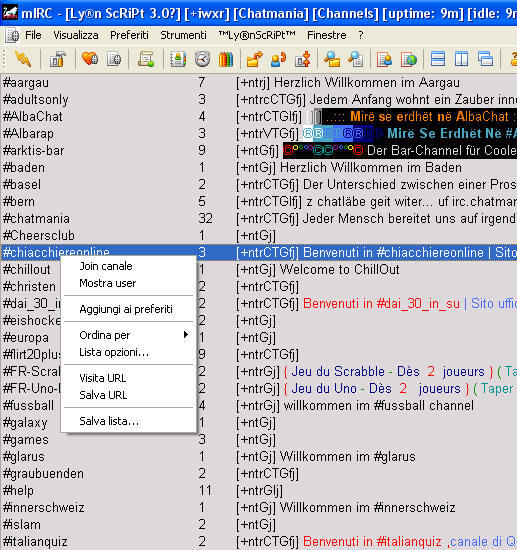Choose Salva lista... menu entry

click(x=109, y=421)
